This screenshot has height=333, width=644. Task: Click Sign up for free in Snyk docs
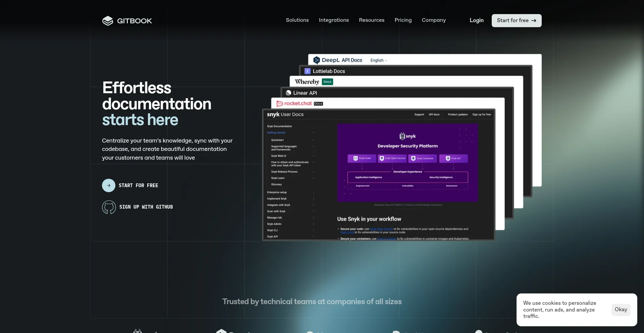[x=482, y=115]
